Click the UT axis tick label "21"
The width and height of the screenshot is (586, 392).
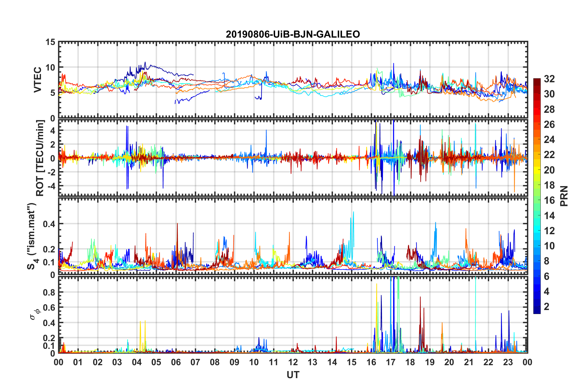point(469,362)
